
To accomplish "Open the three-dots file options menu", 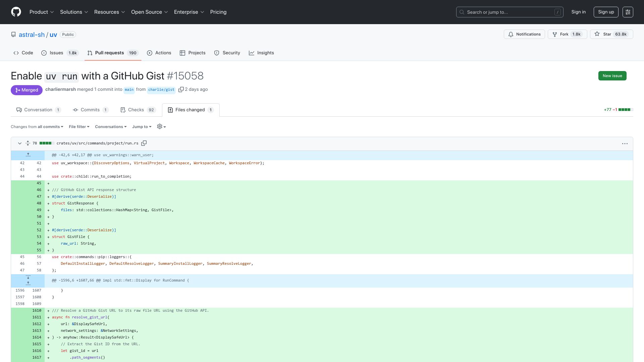I will [x=625, y=143].
